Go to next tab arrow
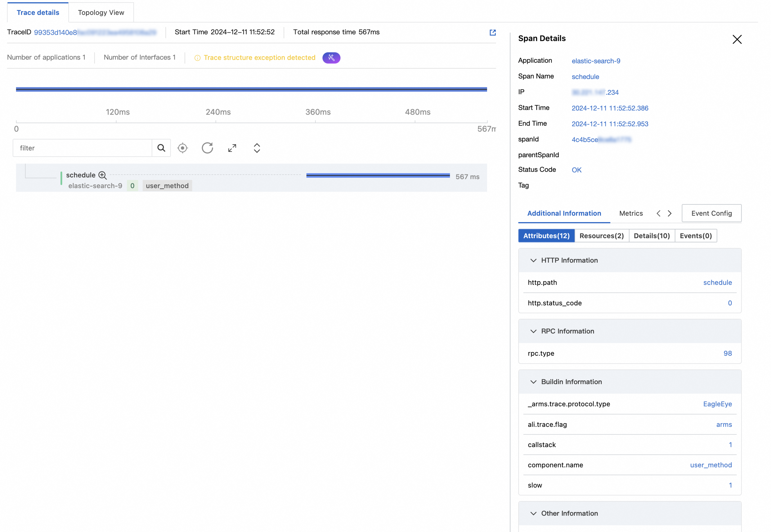 coord(669,213)
